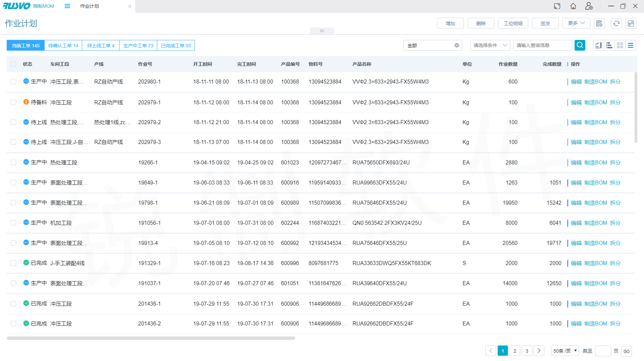Select the 当前工单 145 tab
Image resolution: width=644 pixels, height=361 pixels.
pyautogui.click(x=26, y=45)
